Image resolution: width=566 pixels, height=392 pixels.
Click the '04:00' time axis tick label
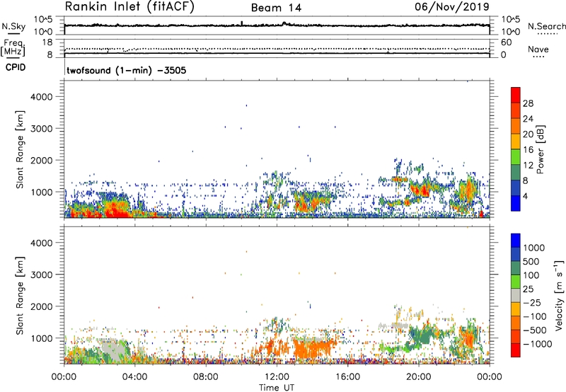134,377
